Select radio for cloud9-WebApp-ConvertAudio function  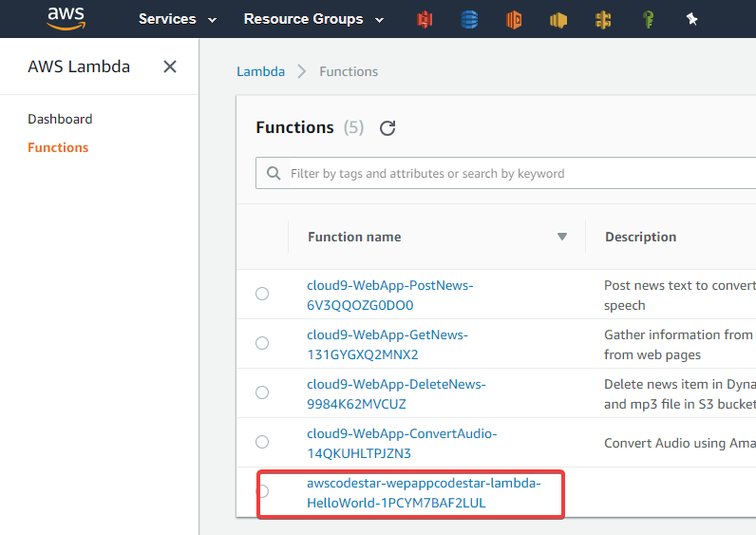tap(262, 442)
